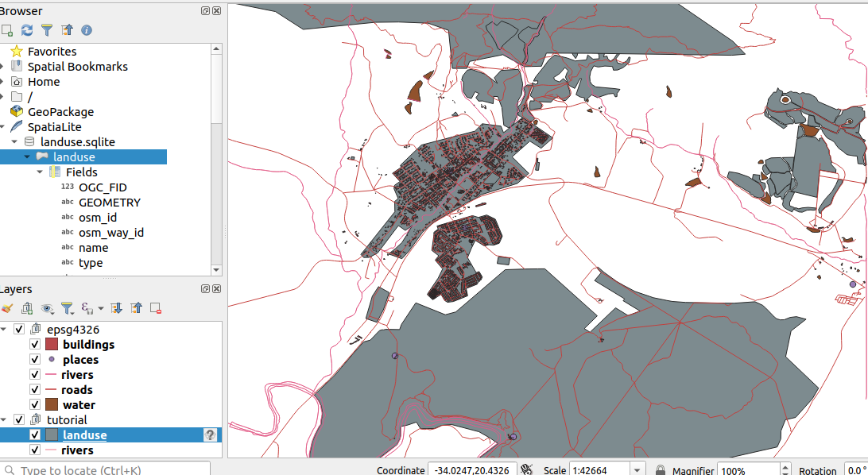
Task: Expand the Home node
Action: click(2, 82)
